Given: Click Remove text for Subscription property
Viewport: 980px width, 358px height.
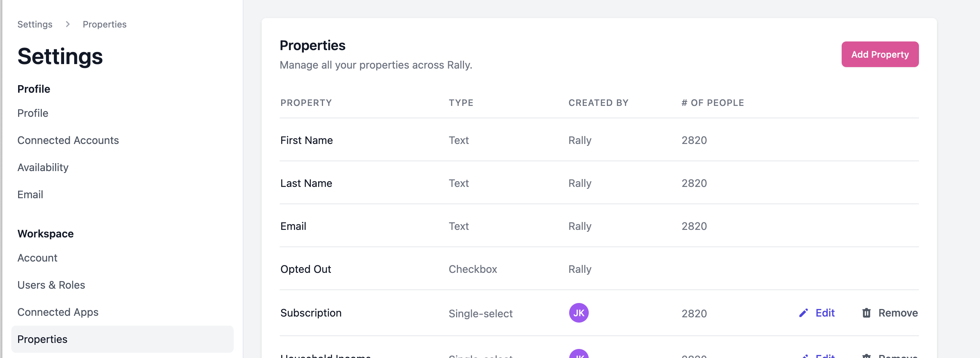Looking at the screenshot, I should (898, 313).
